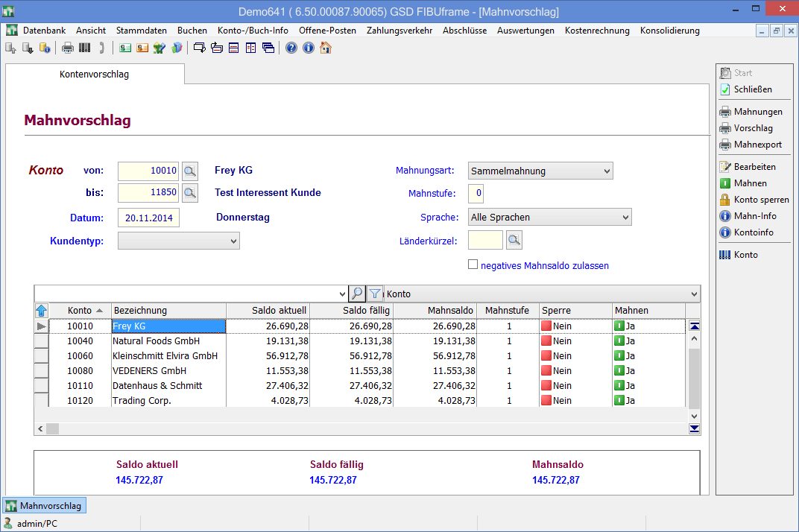
Task: Enable negatives Mahnsaldo zulassen checkbox
Action: coord(473,265)
